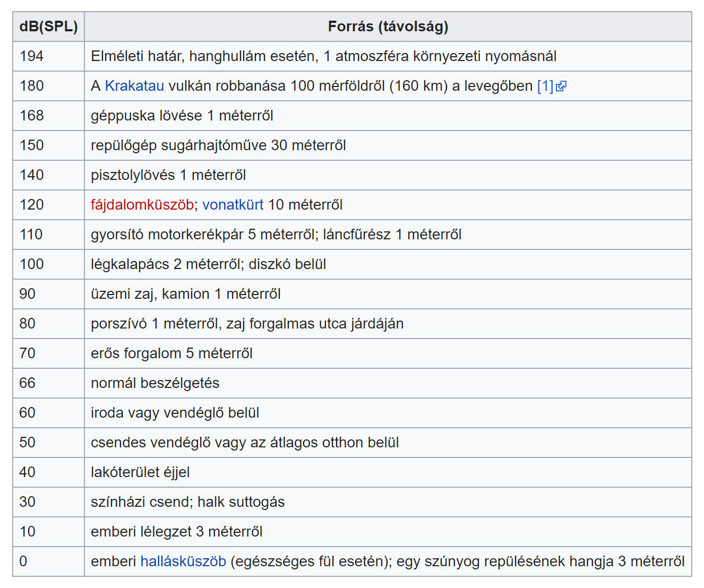Click the [1] reference link
704x588 pixels.
(x=545, y=86)
